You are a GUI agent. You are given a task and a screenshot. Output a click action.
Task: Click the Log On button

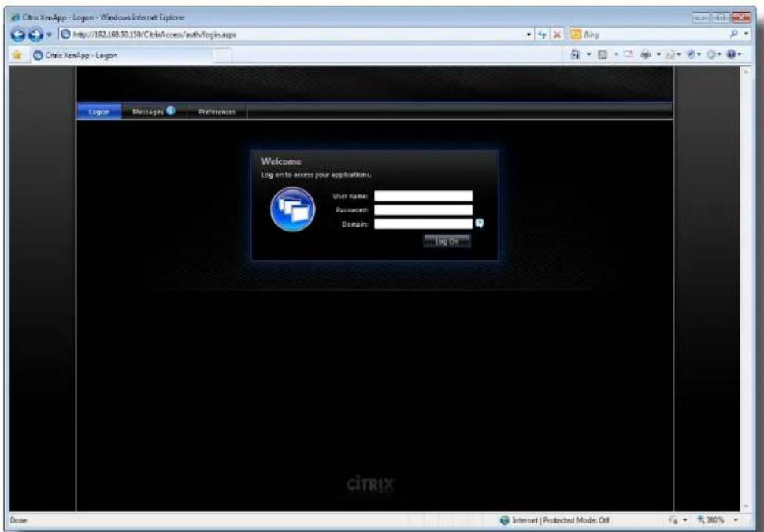[x=447, y=241]
